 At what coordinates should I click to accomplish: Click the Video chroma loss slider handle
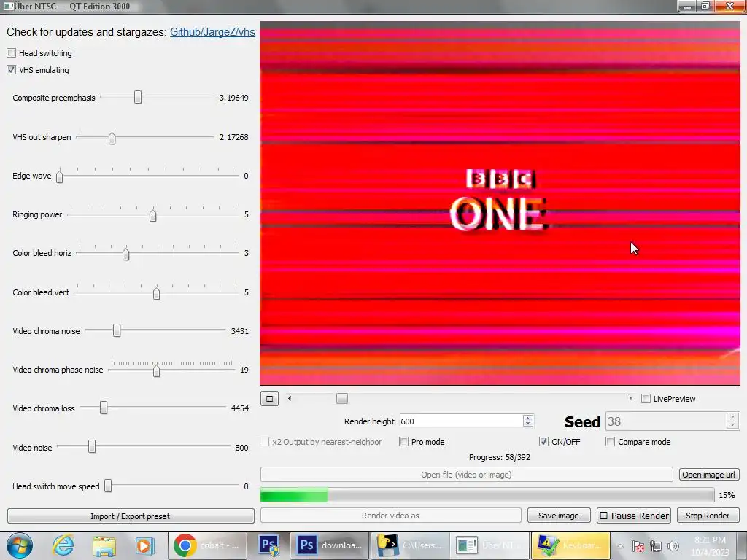(104, 408)
